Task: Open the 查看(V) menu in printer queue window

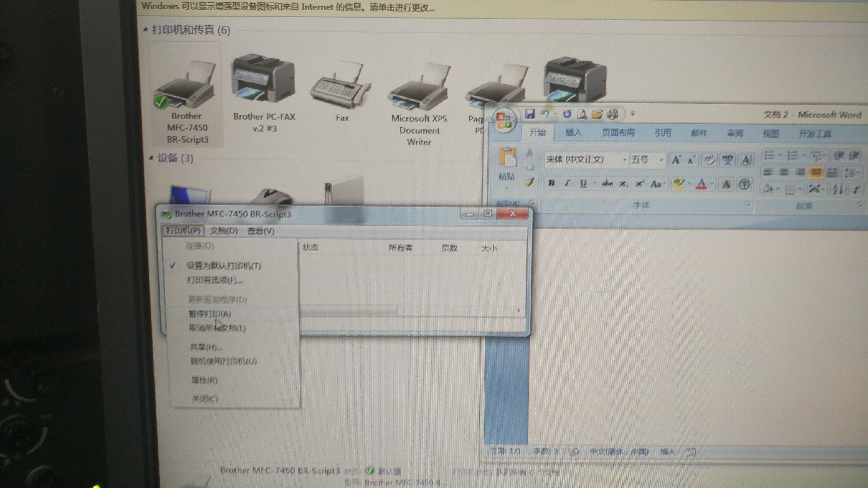Action: tap(260, 231)
